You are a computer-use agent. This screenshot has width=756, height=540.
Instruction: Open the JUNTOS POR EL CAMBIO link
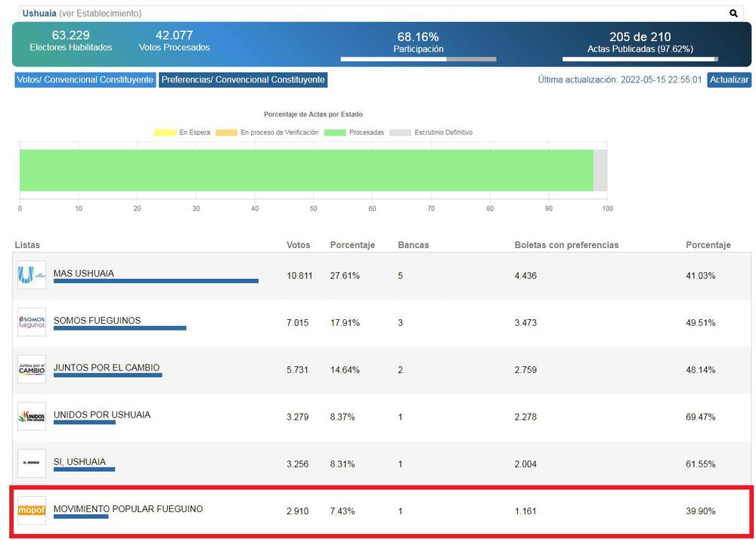point(107,368)
